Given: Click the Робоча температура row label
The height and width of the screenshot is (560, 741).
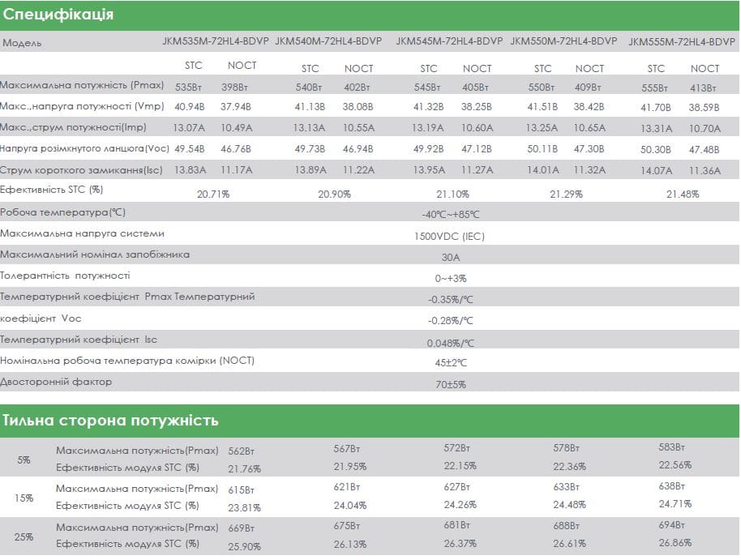Looking at the screenshot, I should tap(62, 212).
